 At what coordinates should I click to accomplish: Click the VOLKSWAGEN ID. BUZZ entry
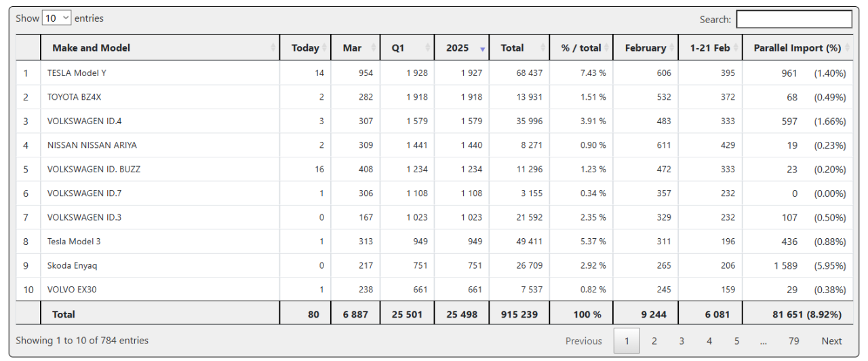(x=94, y=170)
